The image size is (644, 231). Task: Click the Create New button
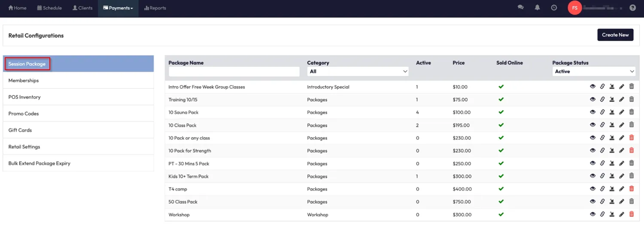615,35
